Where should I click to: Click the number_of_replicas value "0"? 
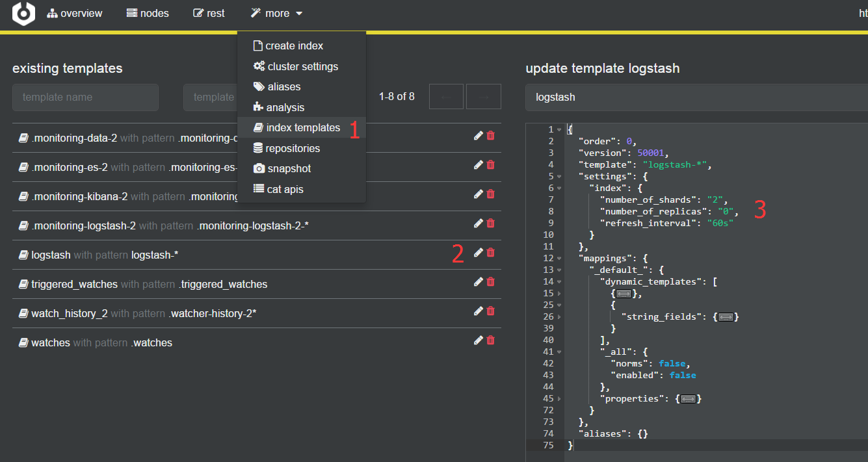point(726,212)
